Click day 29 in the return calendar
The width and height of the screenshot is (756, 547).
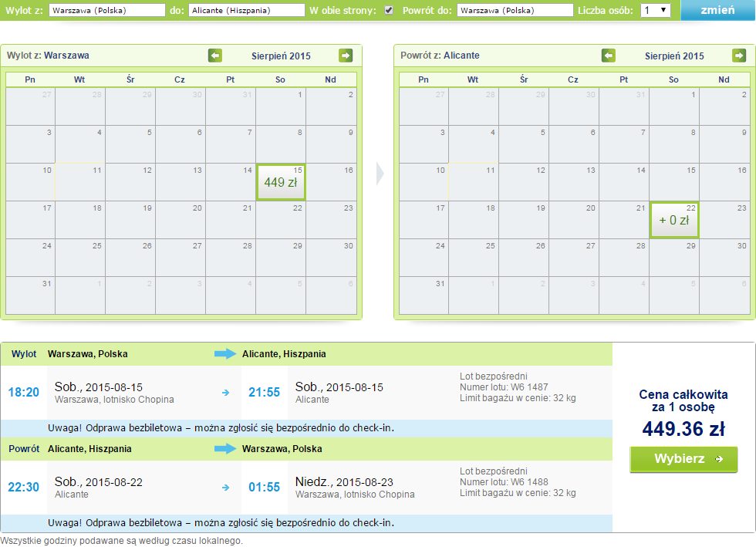[674, 258]
